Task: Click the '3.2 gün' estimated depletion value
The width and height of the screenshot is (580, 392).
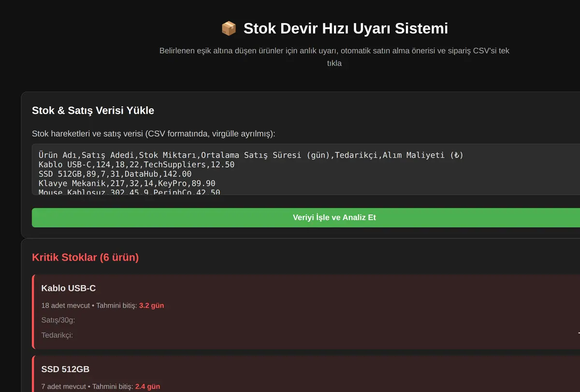Action: point(151,305)
